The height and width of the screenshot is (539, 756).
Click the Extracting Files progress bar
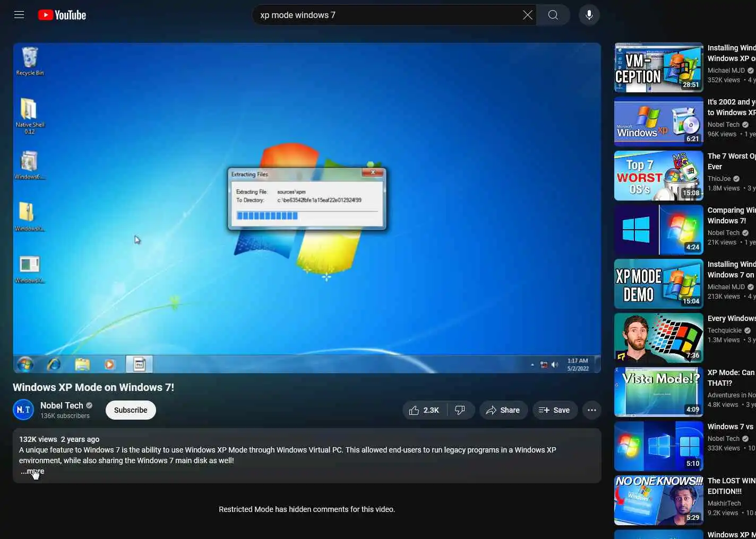(x=307, y=215)
